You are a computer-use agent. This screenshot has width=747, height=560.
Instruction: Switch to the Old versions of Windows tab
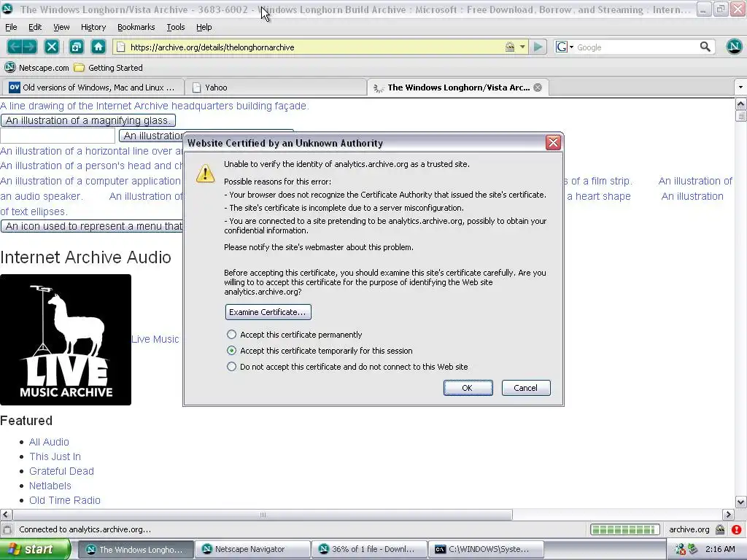point(93,87)
